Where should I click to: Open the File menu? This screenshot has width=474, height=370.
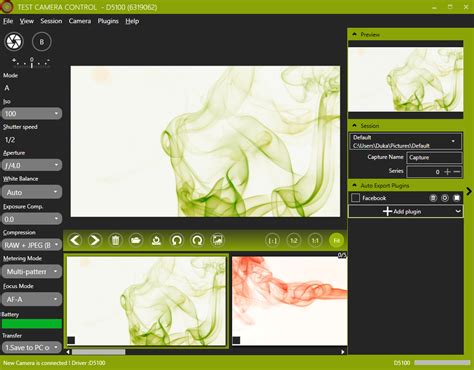[8, 21]
